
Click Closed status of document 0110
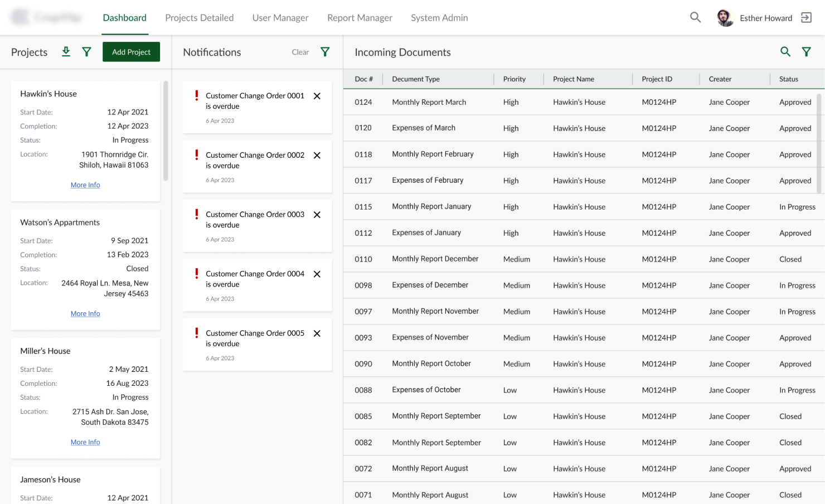click(x=790, y=259)
